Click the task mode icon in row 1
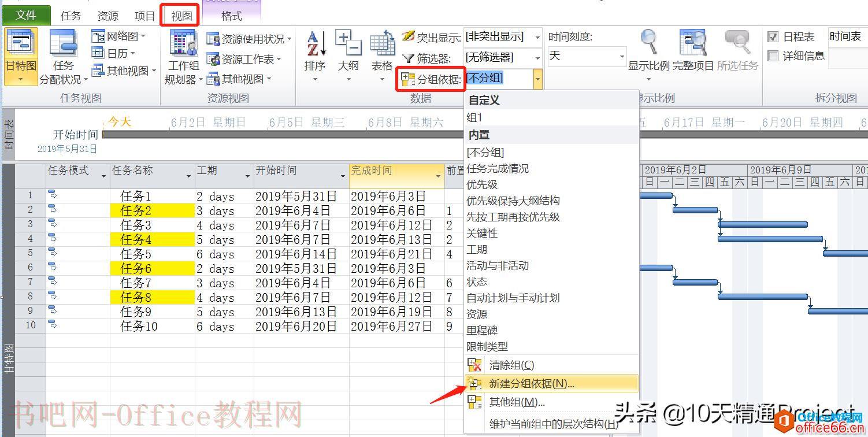The height and width of the screenshot is (437, 868). (x=52, y=194)
